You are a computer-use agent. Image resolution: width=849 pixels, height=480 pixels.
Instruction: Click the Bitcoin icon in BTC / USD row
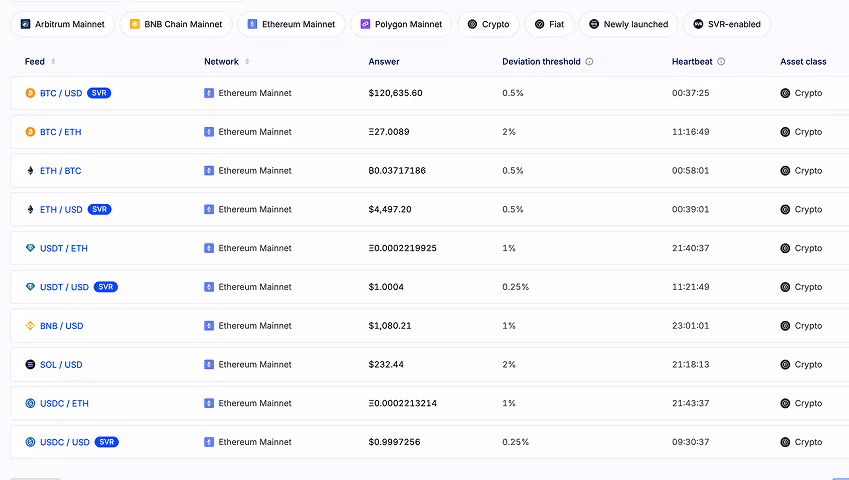click(x=30, y=93)
